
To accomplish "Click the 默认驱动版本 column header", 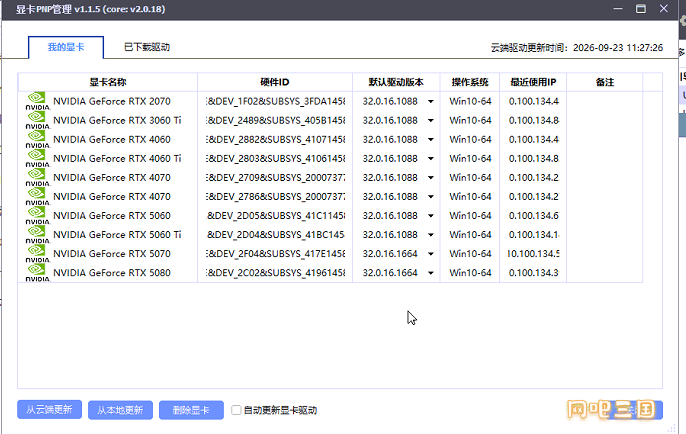I will click(x=396, y=82).
